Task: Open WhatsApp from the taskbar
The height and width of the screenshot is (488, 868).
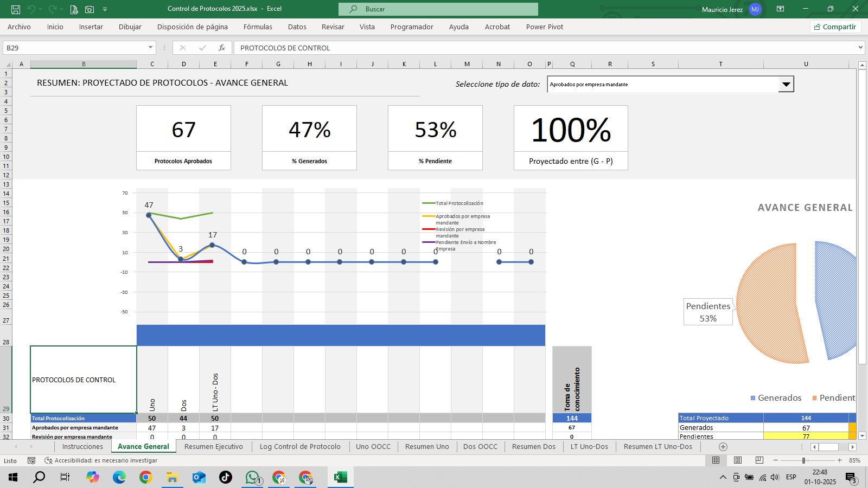Action: click(253, 477)
